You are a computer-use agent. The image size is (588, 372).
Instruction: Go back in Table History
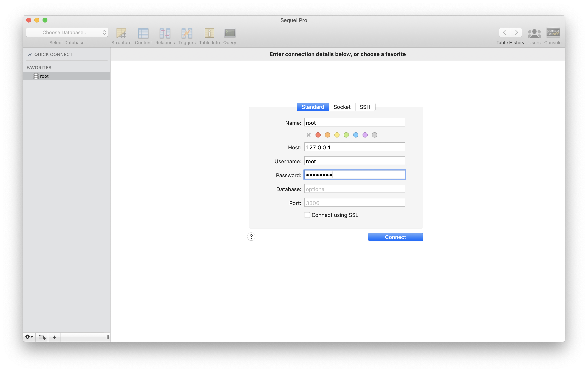point(505,33)
